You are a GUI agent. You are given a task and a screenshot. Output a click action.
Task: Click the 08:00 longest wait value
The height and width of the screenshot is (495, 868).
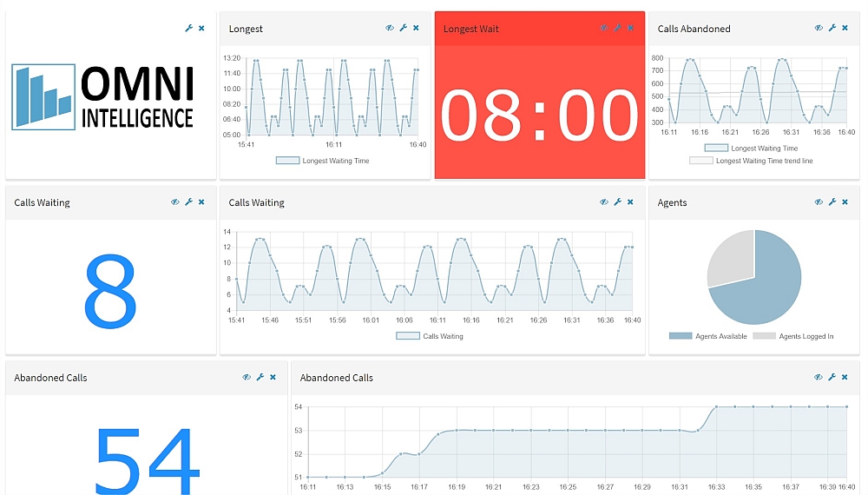click(x=540, y=116)
